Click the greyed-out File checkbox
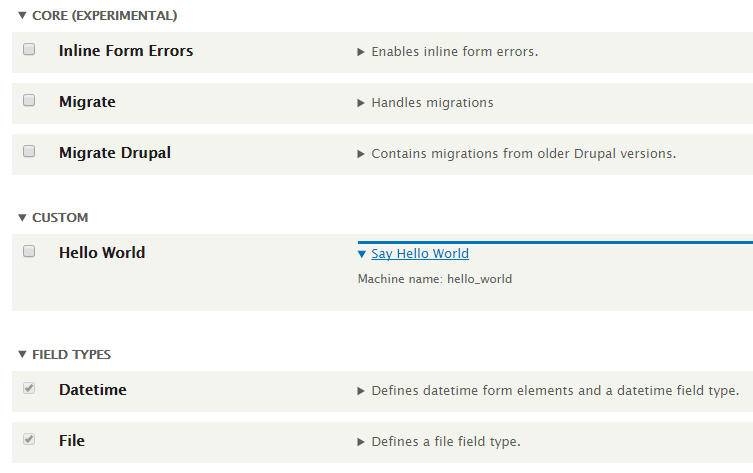Screen dimensions: 753x473 29,439
